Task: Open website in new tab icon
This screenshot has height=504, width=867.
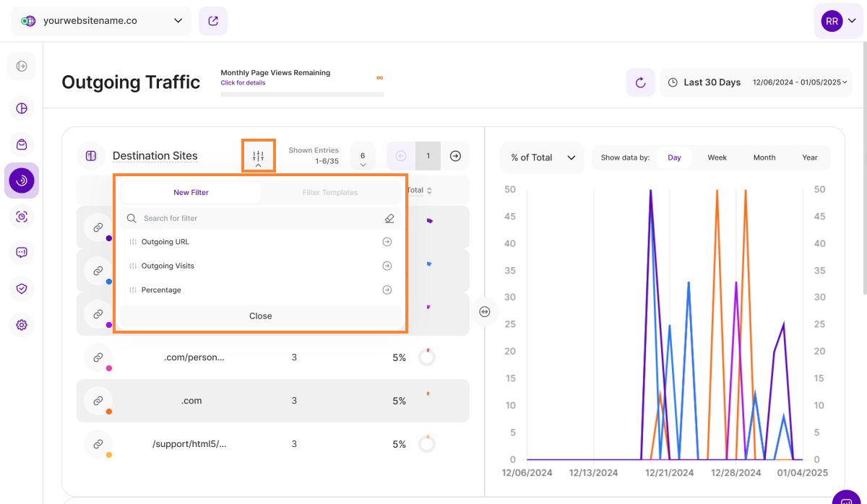Action: tap(213, 21)
